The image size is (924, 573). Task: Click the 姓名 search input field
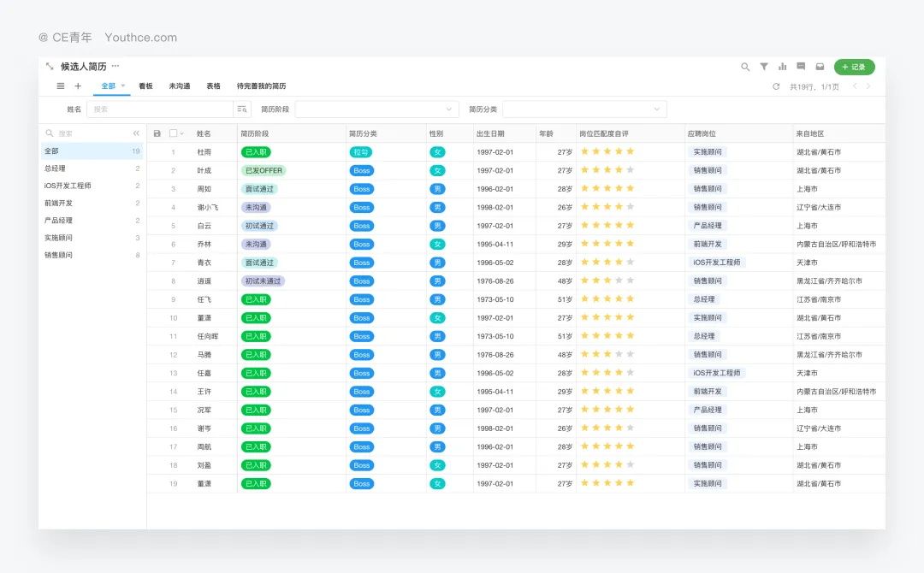(x=160, y=109)
